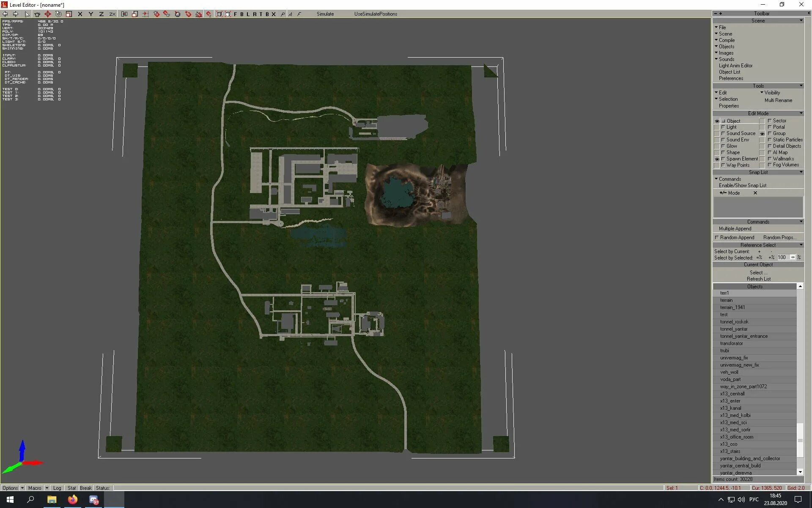Enable the AI Map edit mode checkbox

click(x=770, y=152)
